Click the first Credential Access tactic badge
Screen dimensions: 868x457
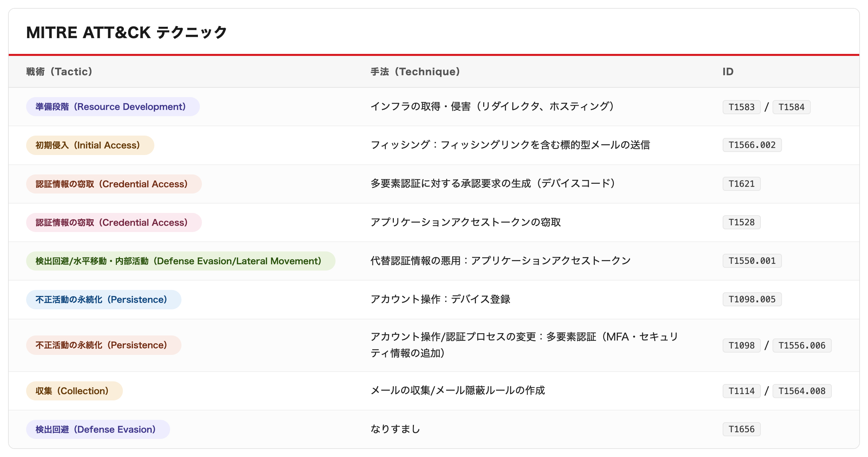coord(114,184)
